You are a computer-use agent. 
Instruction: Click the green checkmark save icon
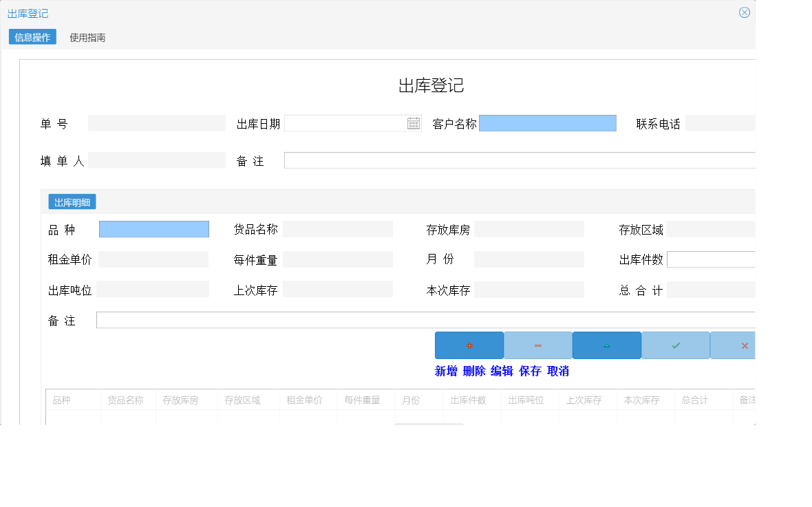[675, 345]
